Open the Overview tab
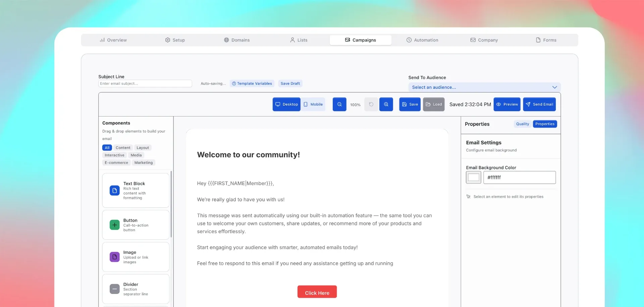The image size is (644, 307). point(113,40)
